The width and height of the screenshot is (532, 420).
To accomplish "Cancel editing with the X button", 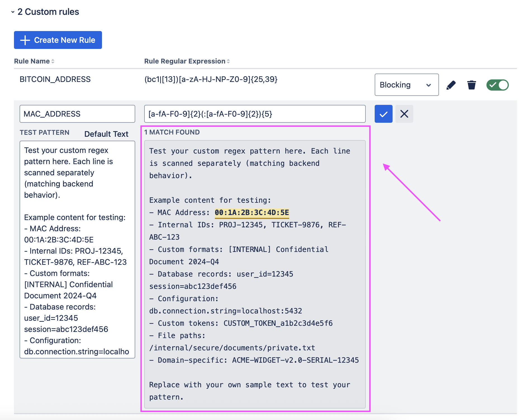I will point(404,114).
